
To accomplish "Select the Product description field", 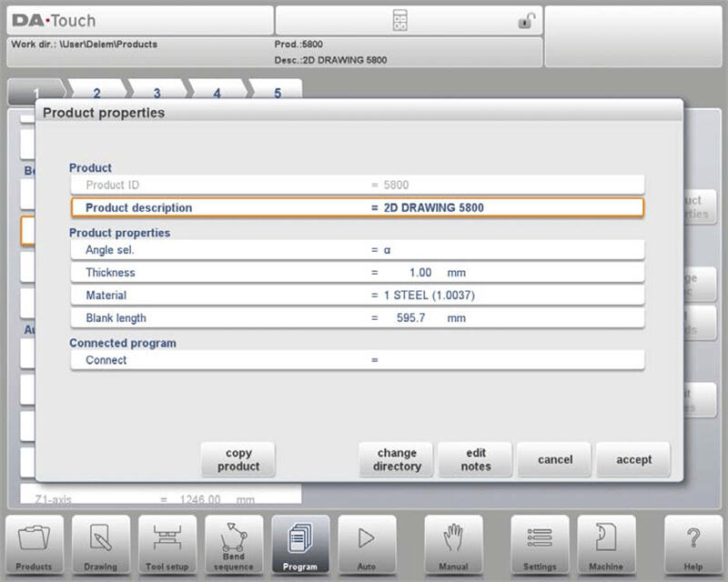I will (x=357, y=207).
